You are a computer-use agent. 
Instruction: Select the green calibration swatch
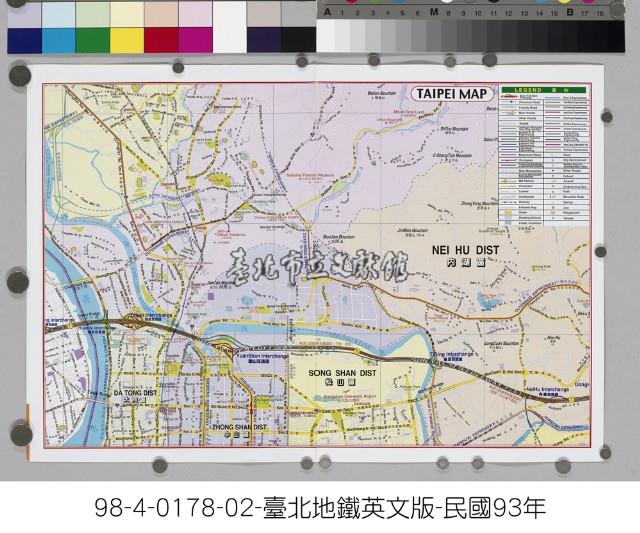(93, 40)
